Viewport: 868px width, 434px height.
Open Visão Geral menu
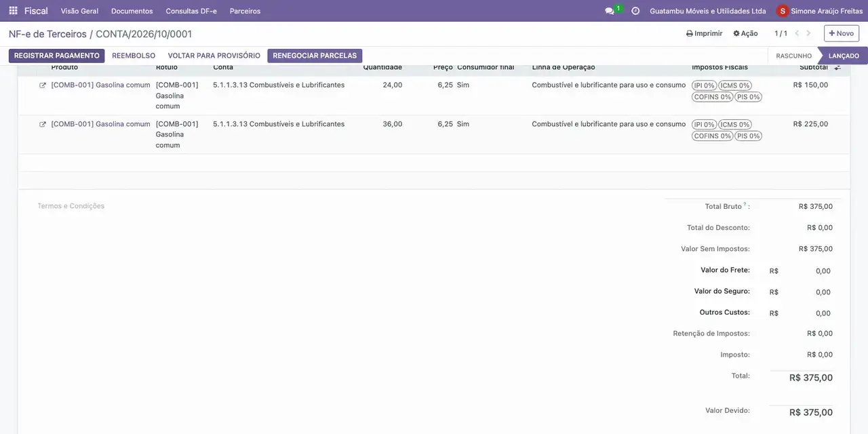tap(79, 11)
